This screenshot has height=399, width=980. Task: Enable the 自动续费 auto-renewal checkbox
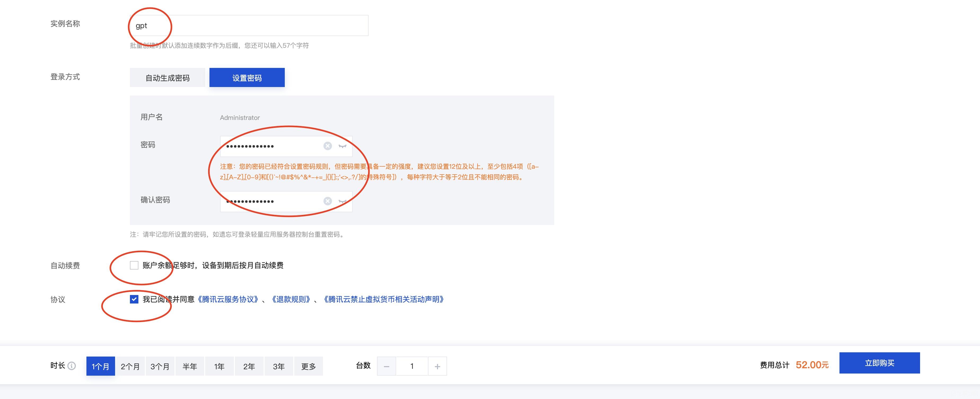coord(134,265)
